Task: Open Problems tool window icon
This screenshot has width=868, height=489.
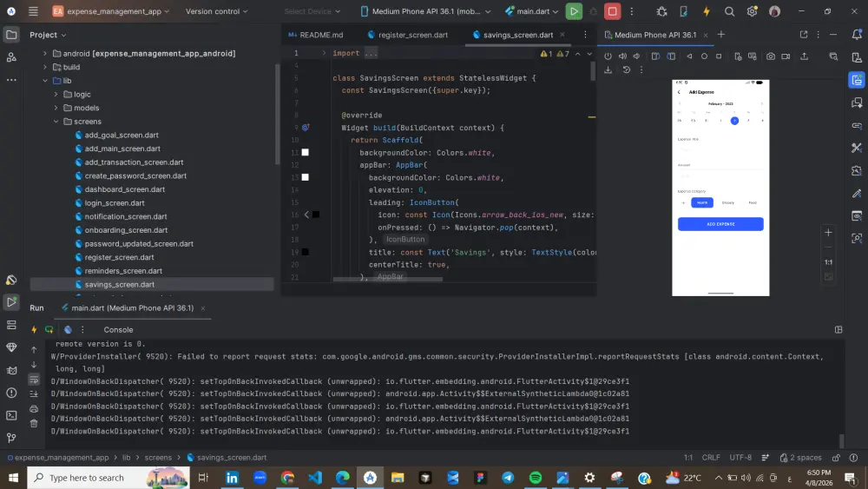Action: click(11, 393)
